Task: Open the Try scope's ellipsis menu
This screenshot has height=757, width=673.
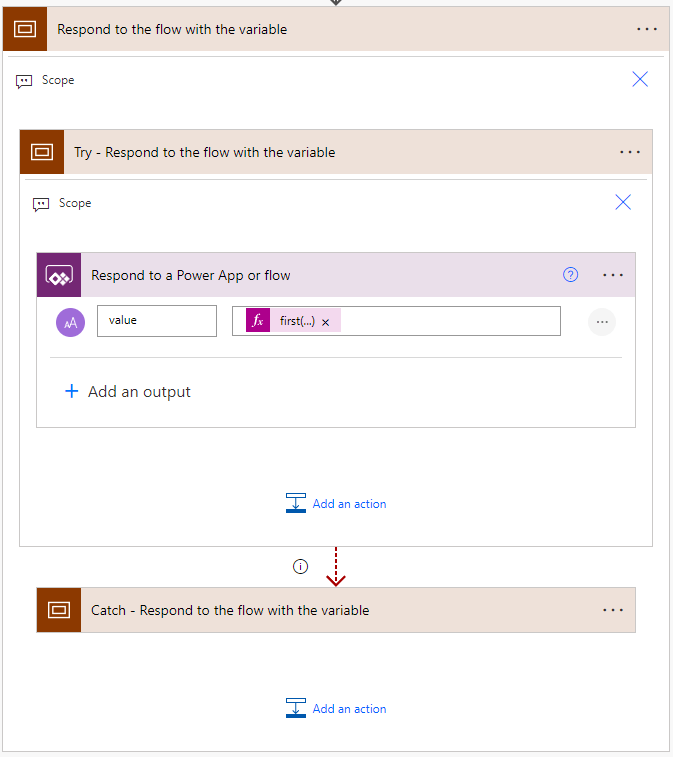Action: point(630,152)
